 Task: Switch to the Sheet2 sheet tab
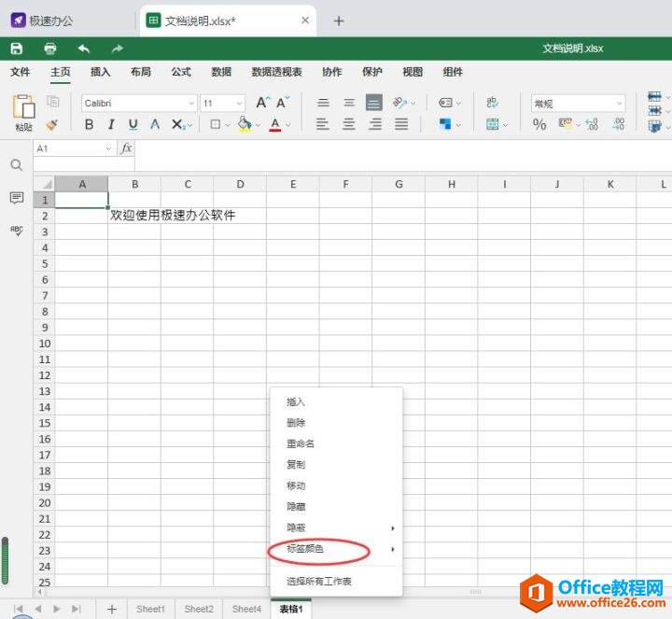pyautogui.click(x=199, y=609)
